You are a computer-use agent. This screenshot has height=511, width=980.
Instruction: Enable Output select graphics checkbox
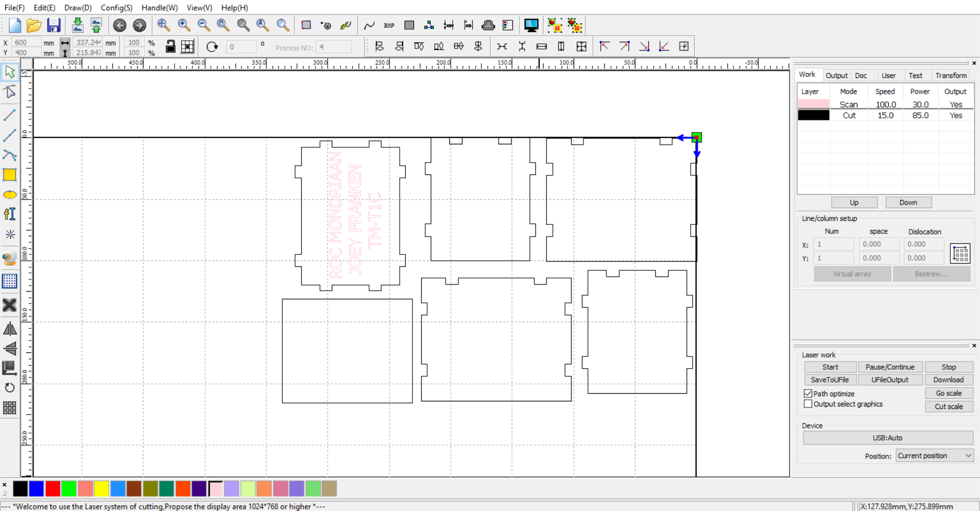808,404
